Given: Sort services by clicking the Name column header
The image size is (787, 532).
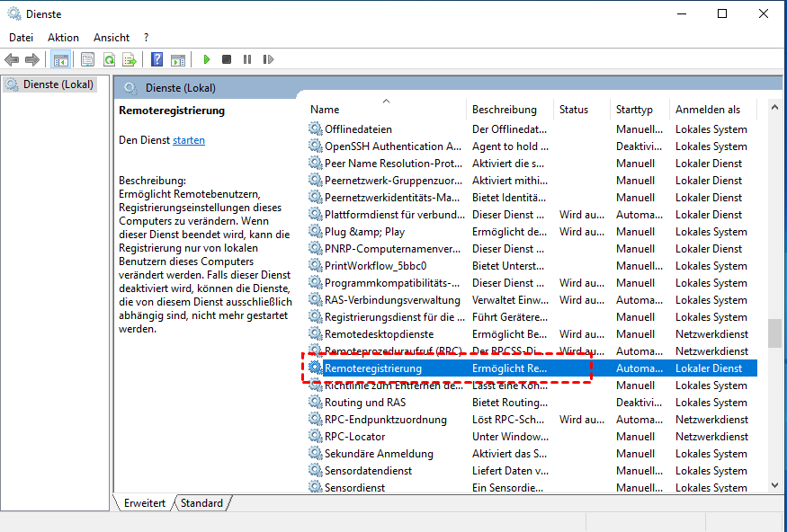Looking at the screenshot, I should 324,109.
